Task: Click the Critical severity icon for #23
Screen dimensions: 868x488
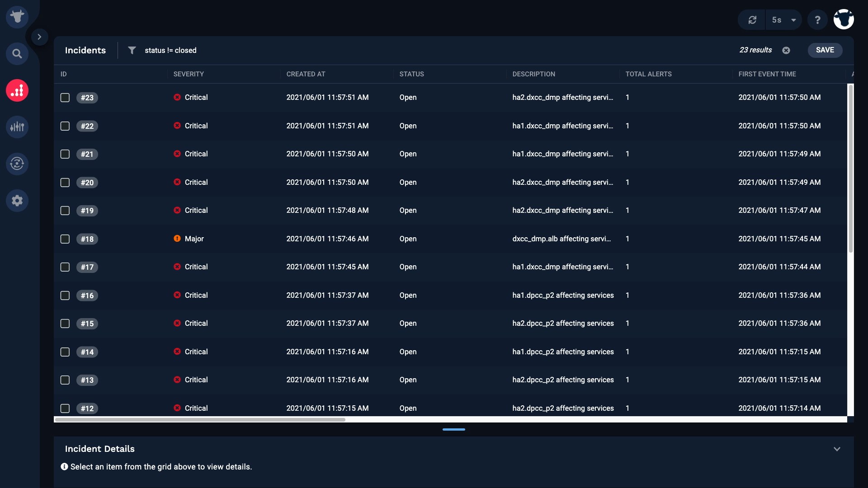Action: coord(177,97)
